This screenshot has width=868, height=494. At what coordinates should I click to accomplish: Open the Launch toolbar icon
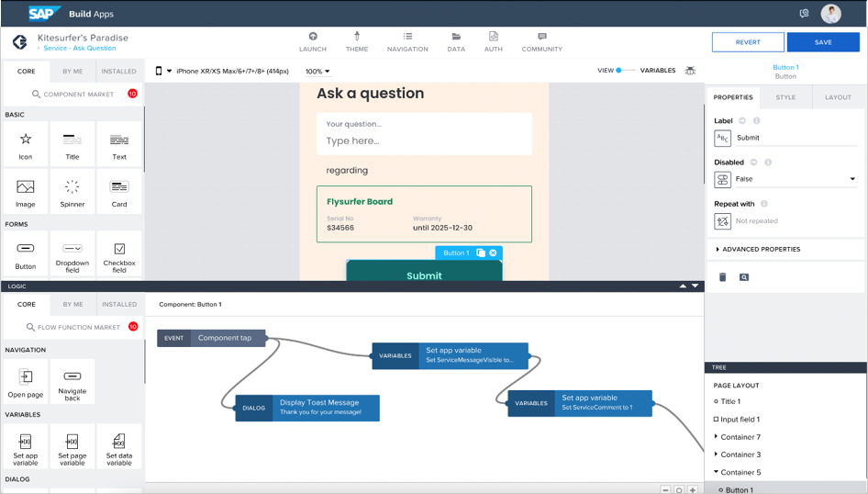pyautogui.click(x=313, y=37)
